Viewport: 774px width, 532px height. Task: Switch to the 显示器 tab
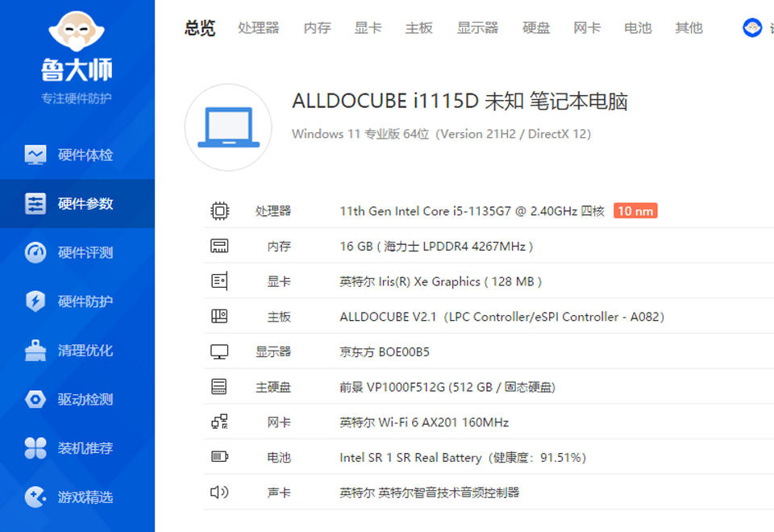pos(478,28)
